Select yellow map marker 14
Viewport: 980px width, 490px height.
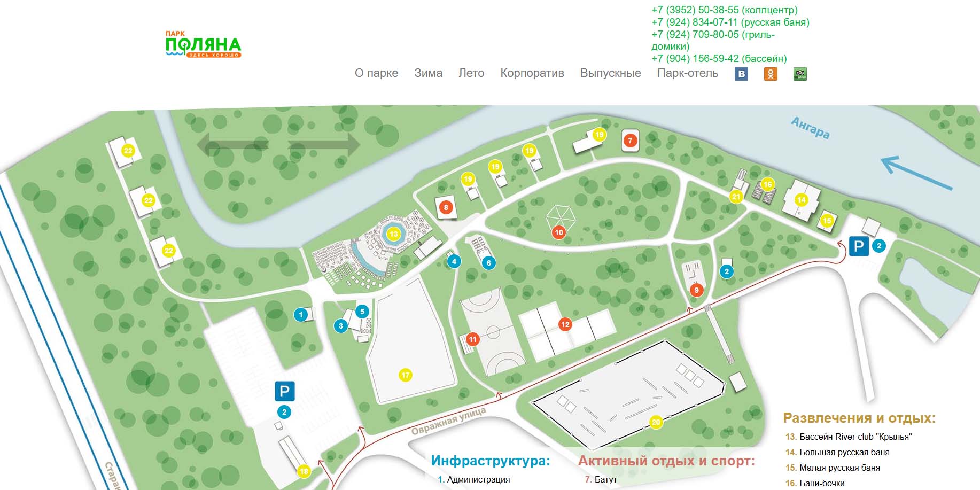[x=801, y=200]
